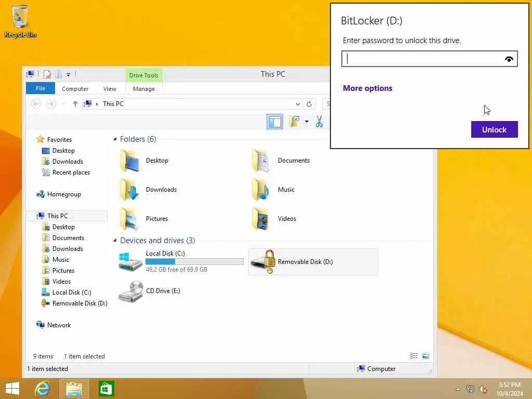This screenshot has width=532, height=399.
Task: Reveal password with the eye icon
Action: tap(509, 59)
